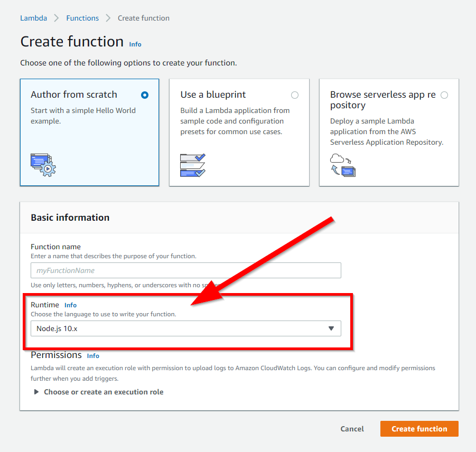Click the myFunctionName input field

coord(185,270)
